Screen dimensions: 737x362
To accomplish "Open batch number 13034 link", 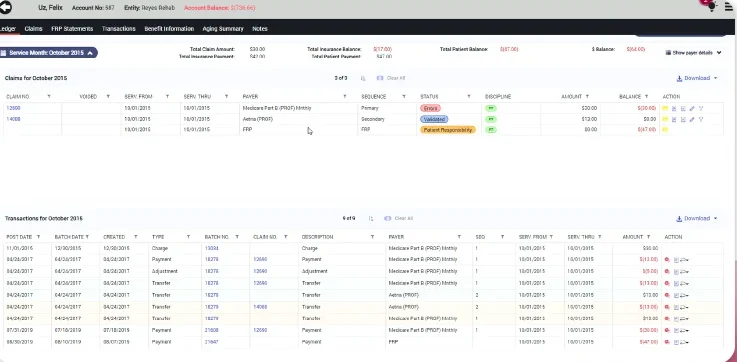I will (212, 248).
